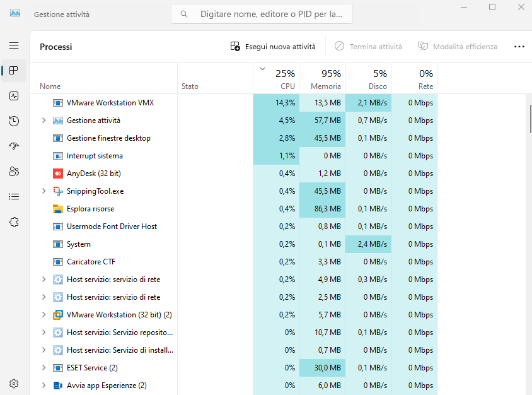The image size is (532, 395).
Task: Click the 30,0 MB memory cell for ESET
Action: coord(322,368)
